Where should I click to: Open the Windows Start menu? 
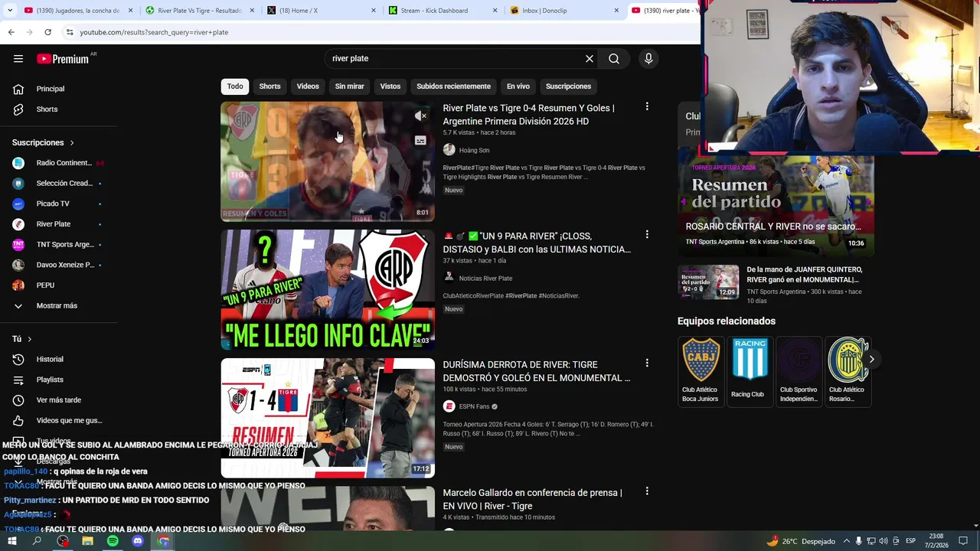coord(11,541)
